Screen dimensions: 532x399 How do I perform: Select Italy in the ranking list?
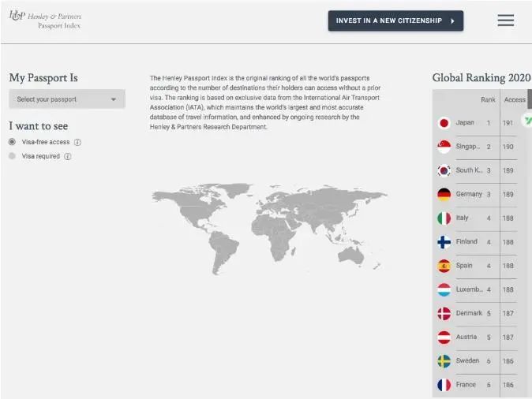tap(462, 218)
